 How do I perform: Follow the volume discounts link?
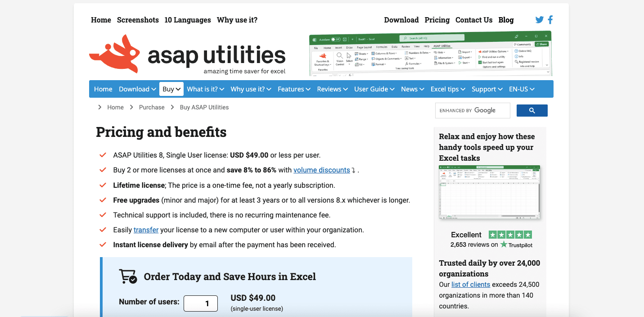322,170
